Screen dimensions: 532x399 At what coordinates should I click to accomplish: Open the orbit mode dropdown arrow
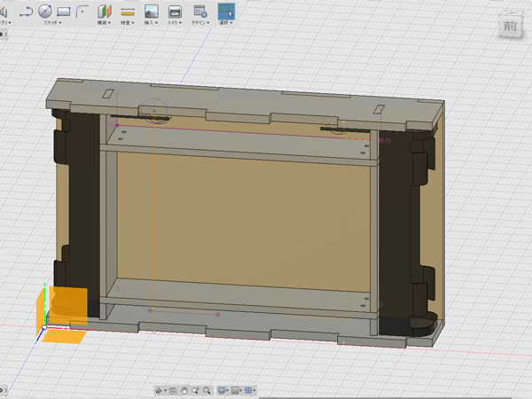[164, 389]
